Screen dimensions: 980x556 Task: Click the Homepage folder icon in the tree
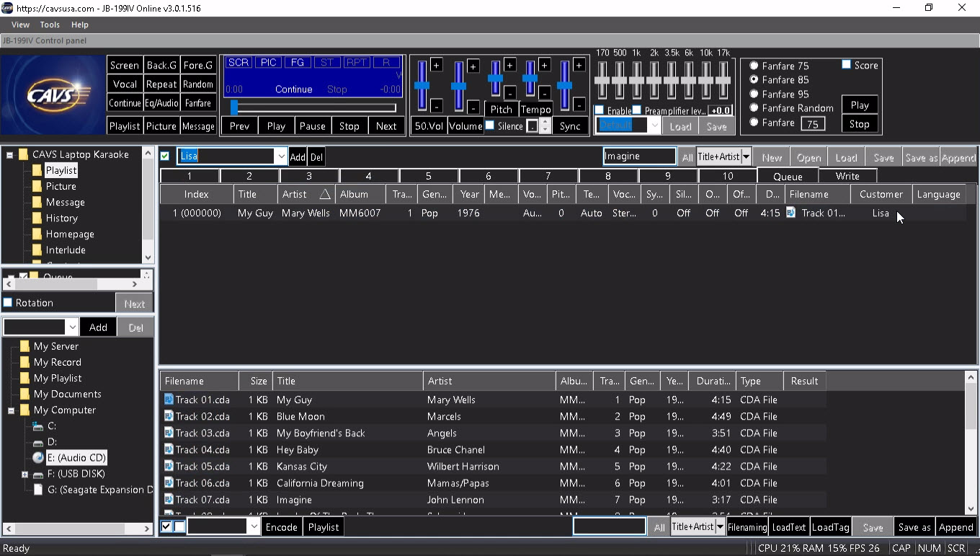[37, 234]
